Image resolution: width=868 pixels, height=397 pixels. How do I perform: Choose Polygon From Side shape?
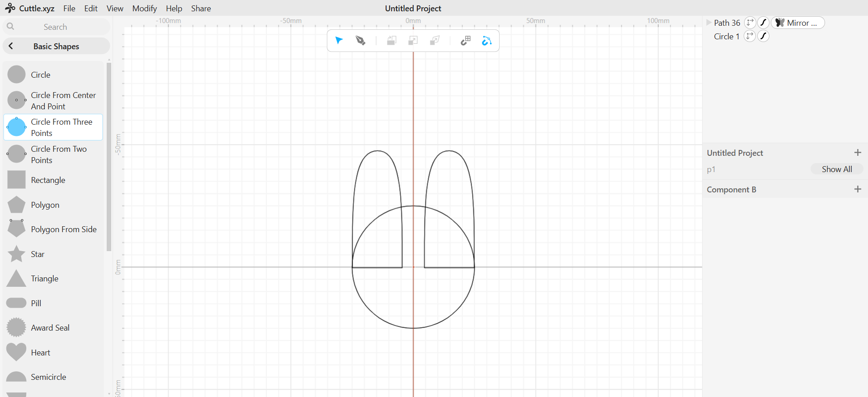point(53,229)
